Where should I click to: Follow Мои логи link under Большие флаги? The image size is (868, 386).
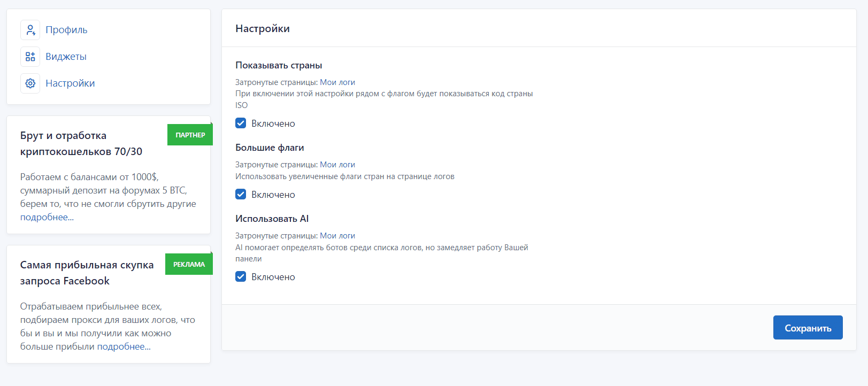tap(337, 165)
